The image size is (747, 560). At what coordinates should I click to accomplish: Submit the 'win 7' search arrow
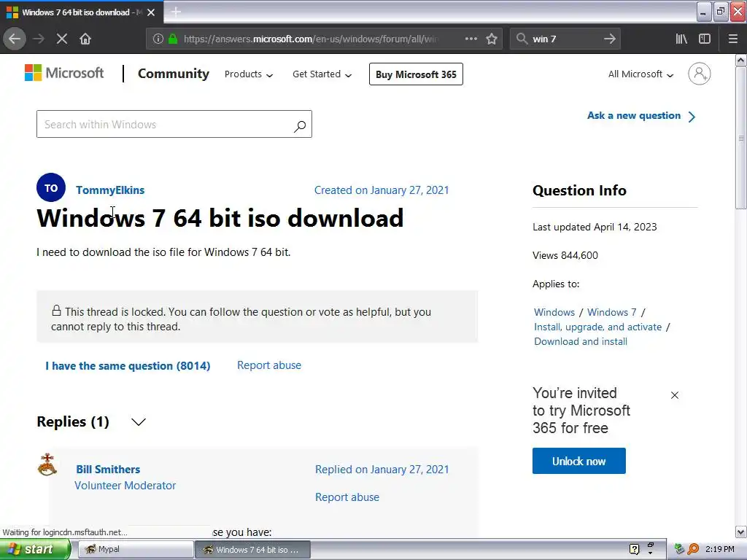pyautogui.click(x=609, y=39)
